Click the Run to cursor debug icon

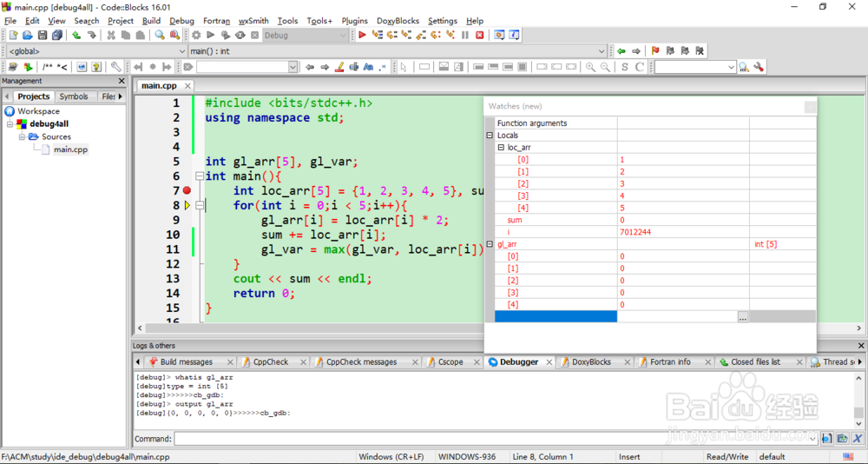click(378, 35)
